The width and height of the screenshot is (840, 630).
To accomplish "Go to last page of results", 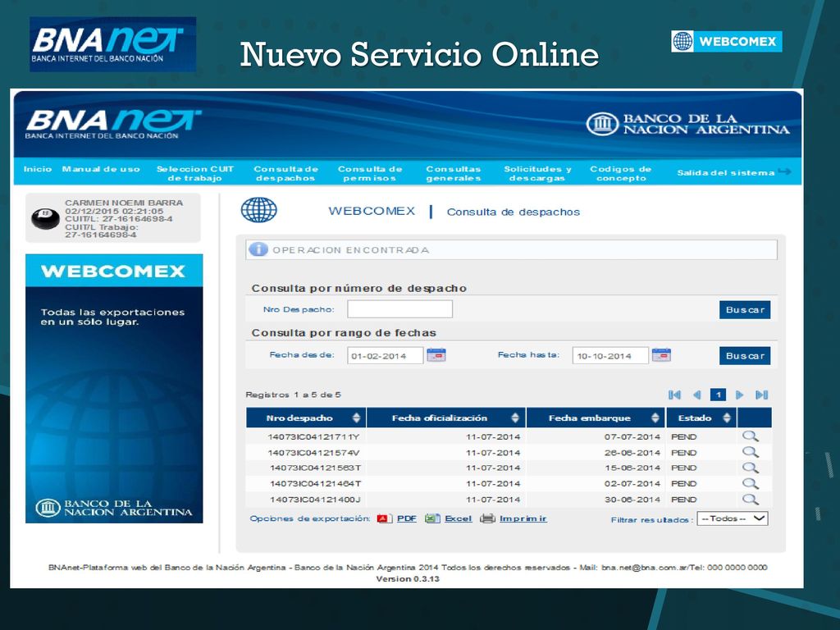I will [x=761, y=395].
